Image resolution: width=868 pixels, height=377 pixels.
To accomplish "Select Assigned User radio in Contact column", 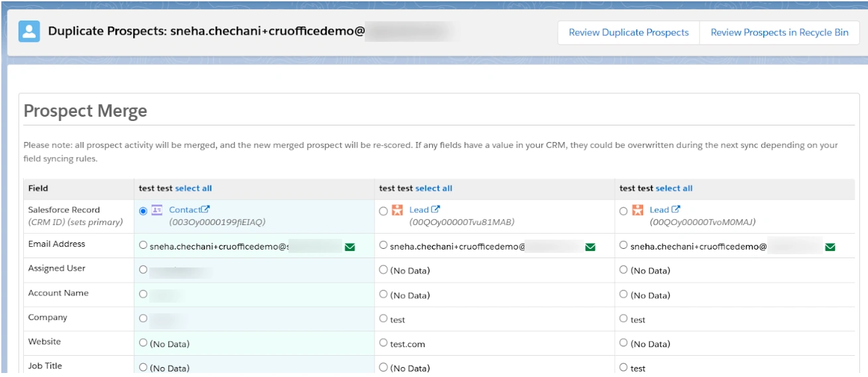I will 143,270.
